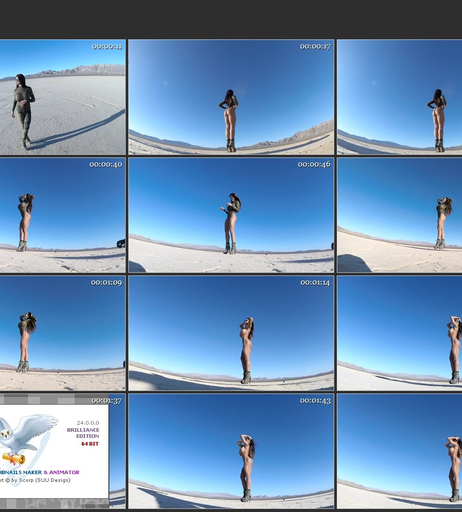Click the 00:01:14 timestamp text

[315, 283]
